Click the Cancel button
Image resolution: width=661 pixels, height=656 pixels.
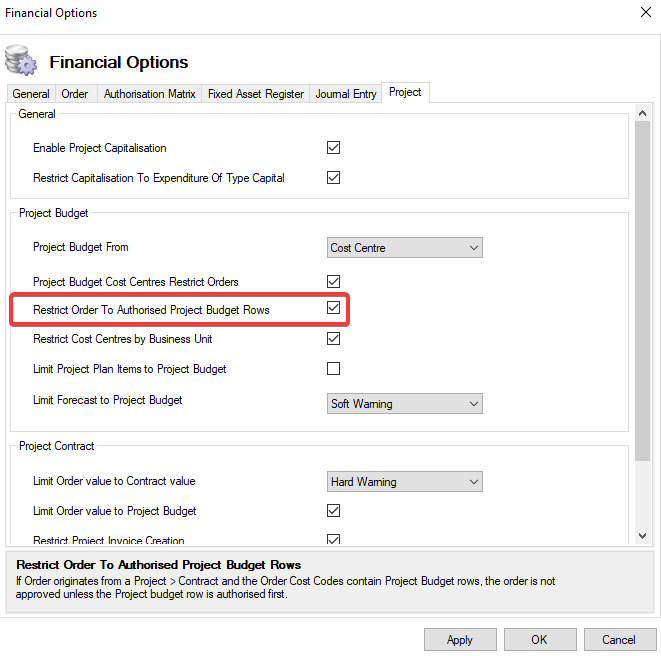click(x=618, y=640)
